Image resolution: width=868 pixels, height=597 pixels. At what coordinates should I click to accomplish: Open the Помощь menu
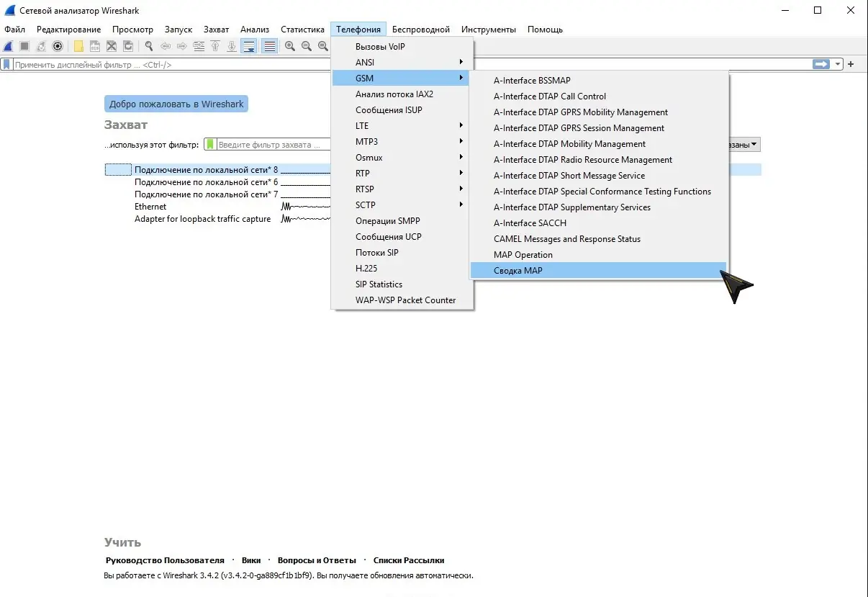point(545,30)
